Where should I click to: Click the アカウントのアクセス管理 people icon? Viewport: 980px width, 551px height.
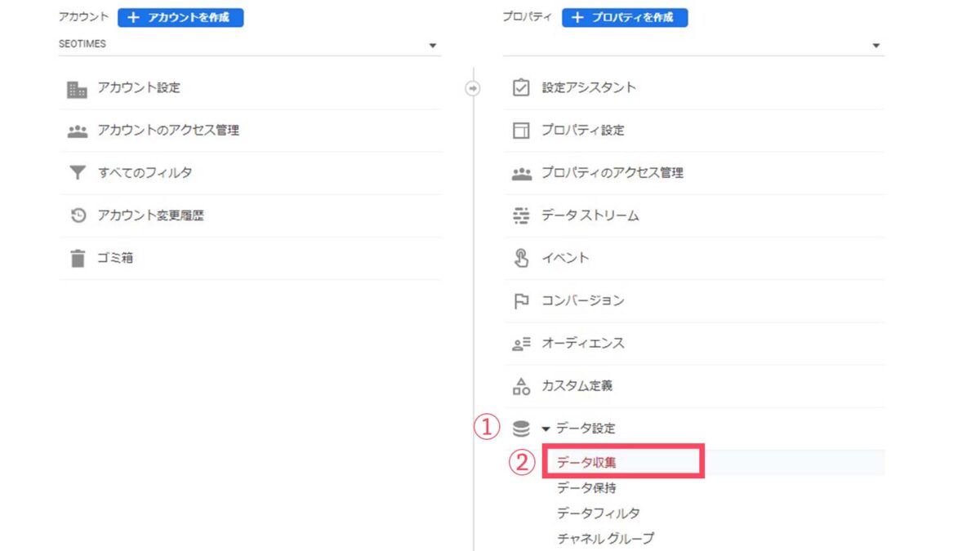tap(77, 131)
